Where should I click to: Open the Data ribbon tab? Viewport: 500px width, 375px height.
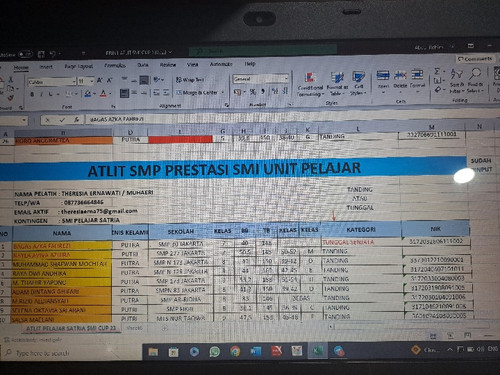143,65
